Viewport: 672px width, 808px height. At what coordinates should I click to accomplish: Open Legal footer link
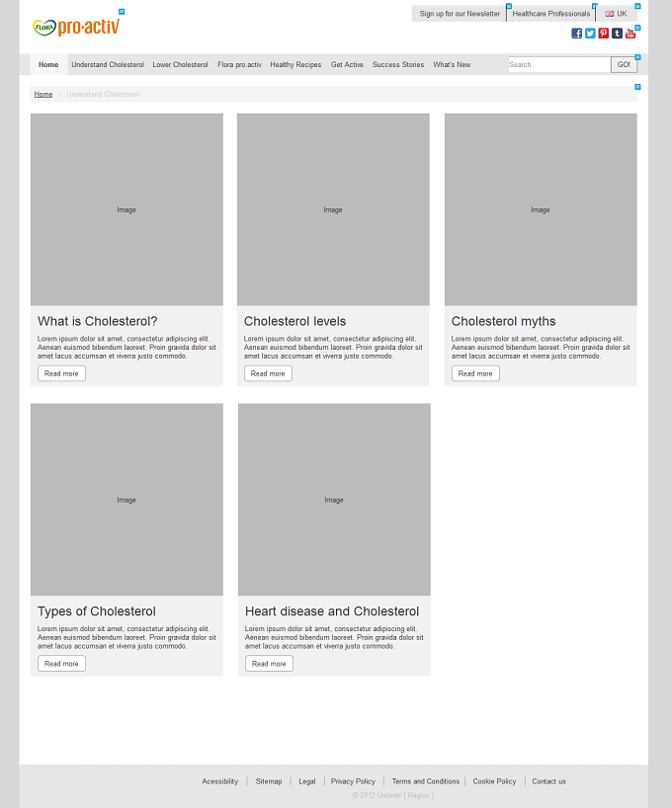[307, 781]
